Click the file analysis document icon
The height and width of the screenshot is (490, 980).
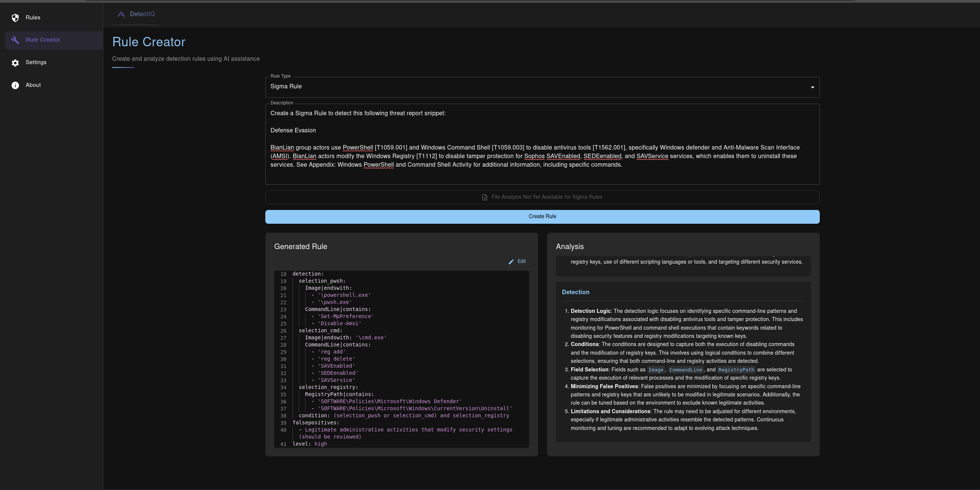pyautogui.click(x=485, y=197)
